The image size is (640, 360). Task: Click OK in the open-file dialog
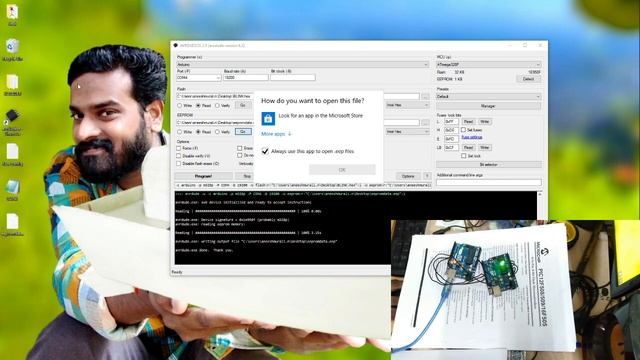pyautogui.click(x=342, y=170)
